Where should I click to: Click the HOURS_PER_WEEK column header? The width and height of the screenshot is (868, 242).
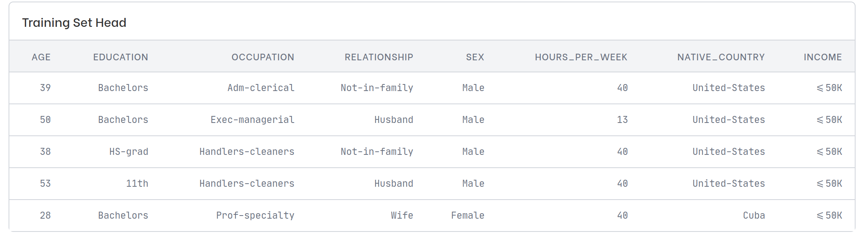pos(581,57)
